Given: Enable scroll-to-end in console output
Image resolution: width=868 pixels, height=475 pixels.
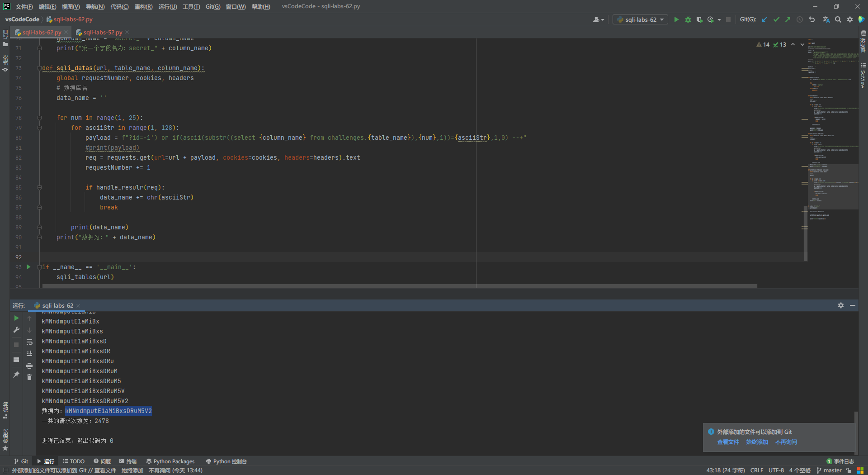Looking at the screenshot, I should click(x=29, y=353).
